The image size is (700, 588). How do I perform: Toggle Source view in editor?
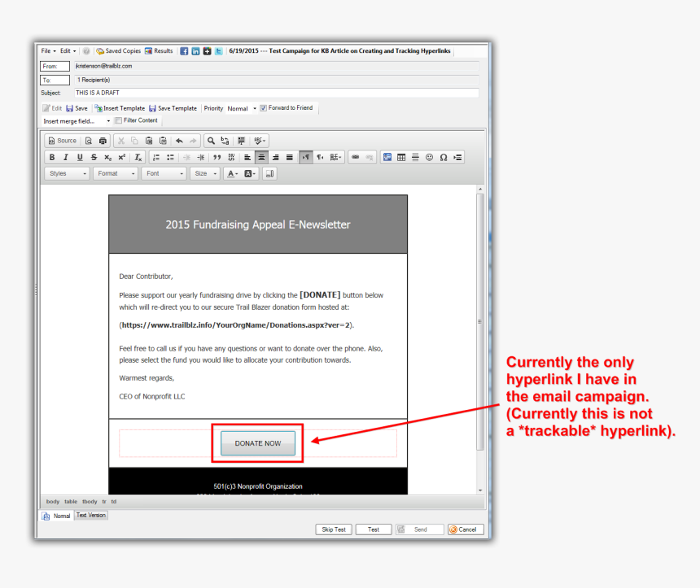(x=62, y=141)
